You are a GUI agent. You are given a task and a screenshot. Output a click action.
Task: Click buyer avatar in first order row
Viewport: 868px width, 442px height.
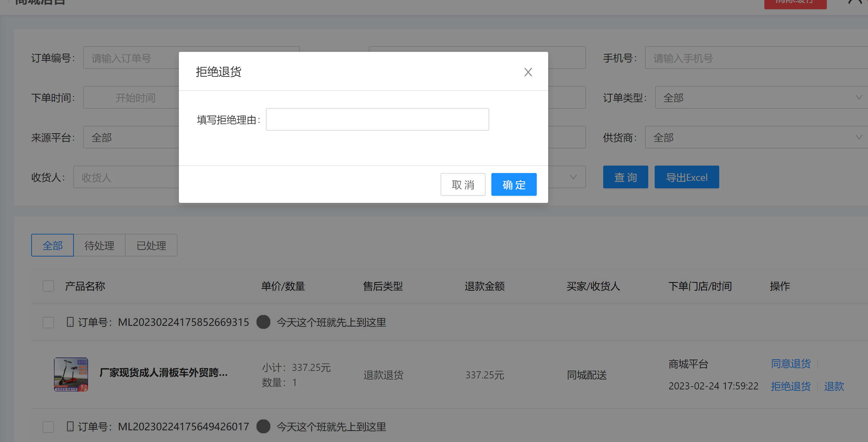[263, 322]
